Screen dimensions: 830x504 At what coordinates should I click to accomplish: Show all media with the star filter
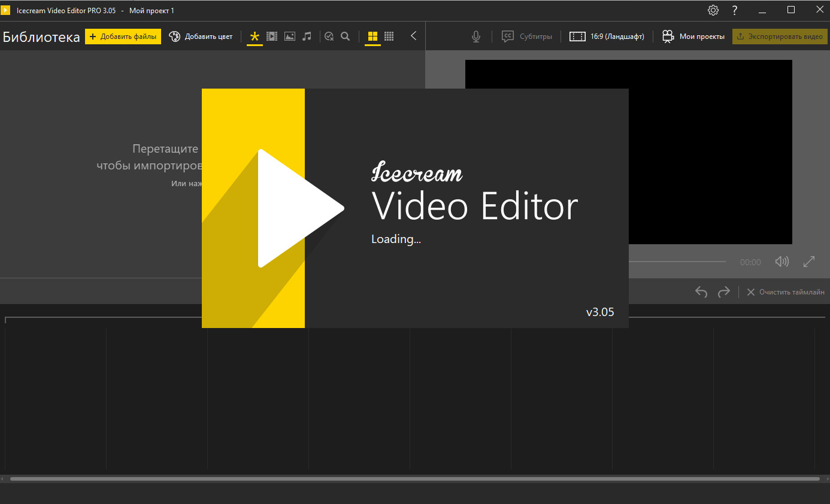tap(255, 37)
